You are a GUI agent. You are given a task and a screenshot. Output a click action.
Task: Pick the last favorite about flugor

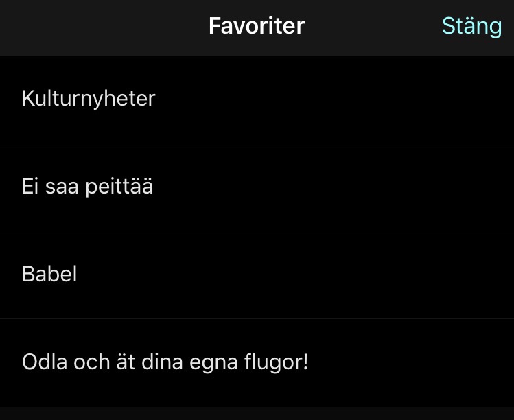click(x=165, y=362)
